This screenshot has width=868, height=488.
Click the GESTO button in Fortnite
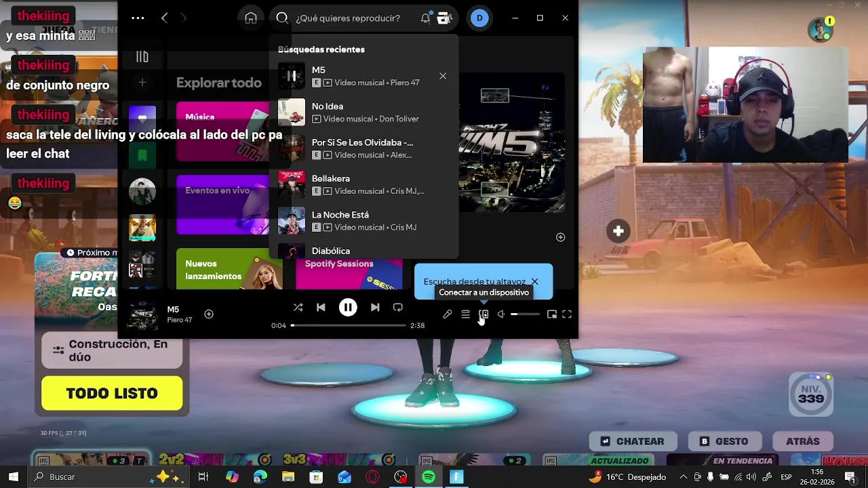click(724, 441)
